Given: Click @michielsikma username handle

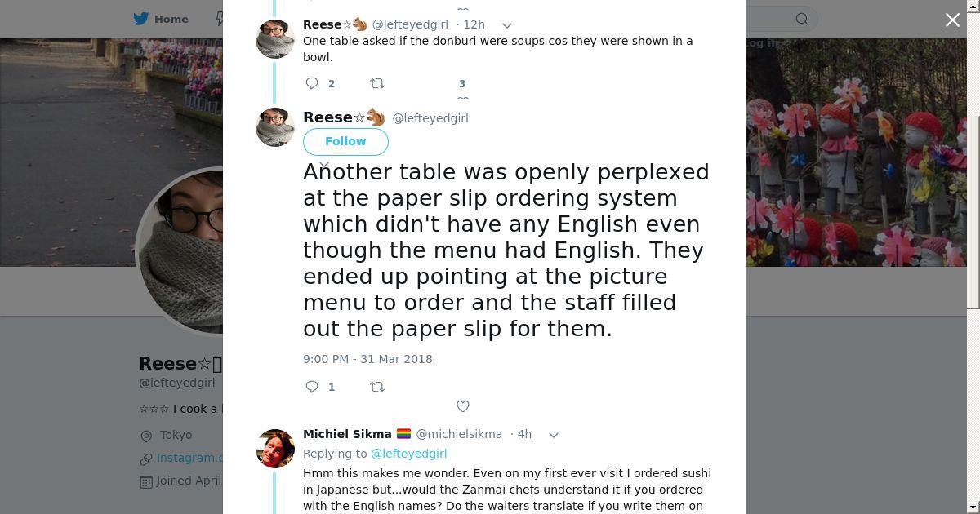Looking at the screenshot, I should (459, 434).
